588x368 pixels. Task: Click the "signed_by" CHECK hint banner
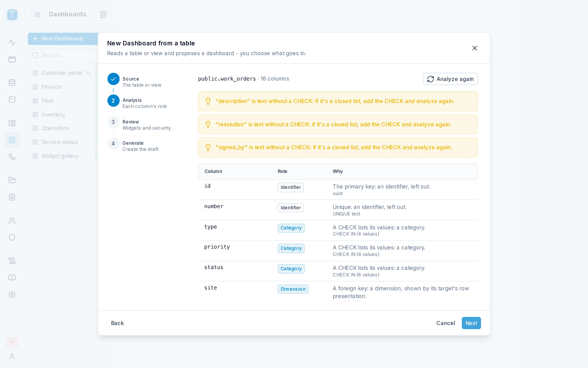point(338,147)
